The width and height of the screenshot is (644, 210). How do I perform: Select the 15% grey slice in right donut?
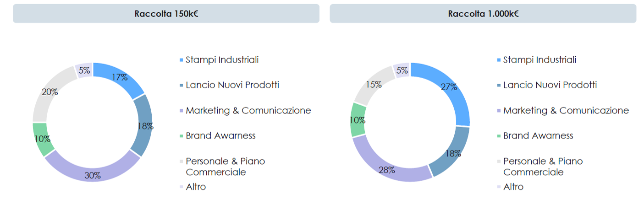click(x=373, y=86)
